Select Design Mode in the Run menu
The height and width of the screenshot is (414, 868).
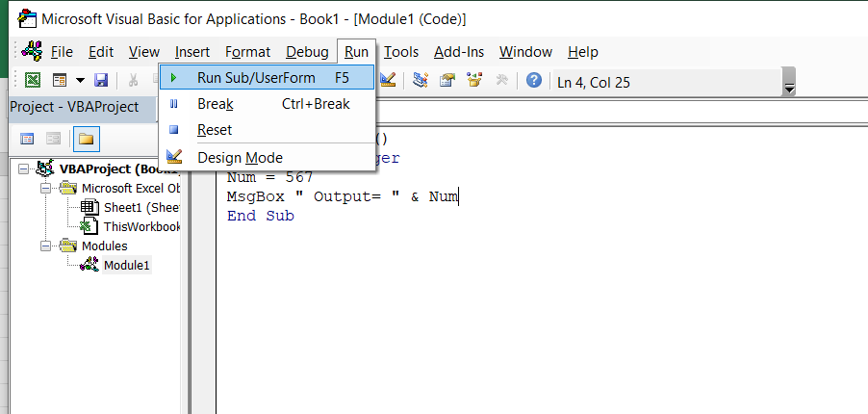coord(240,157)
